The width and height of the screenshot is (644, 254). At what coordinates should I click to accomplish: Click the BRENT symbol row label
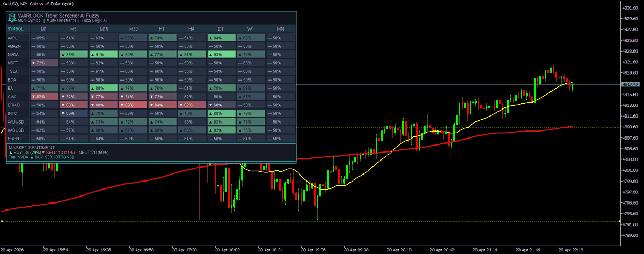pyautogui.click(x=14, y=139)
